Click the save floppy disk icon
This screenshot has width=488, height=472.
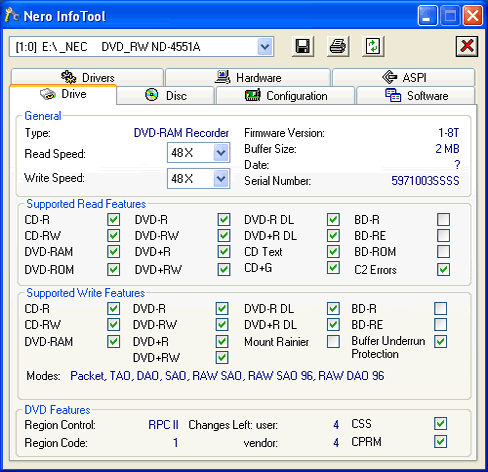click(x=303, y=46)
